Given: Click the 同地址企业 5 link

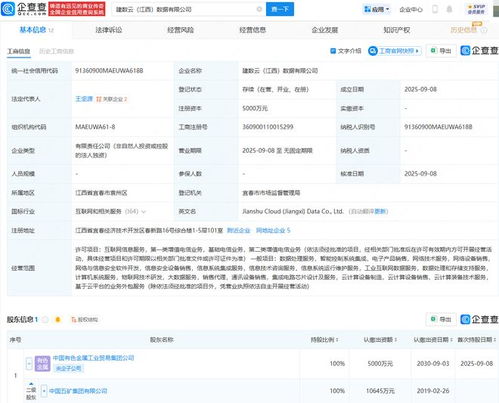Looking at the screenshot, I should (273, 230).
